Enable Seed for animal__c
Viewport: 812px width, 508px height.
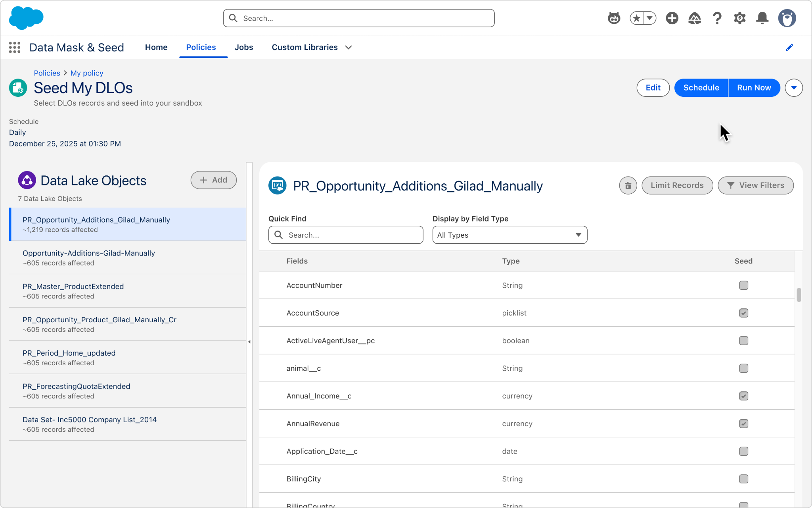point(743,368)
